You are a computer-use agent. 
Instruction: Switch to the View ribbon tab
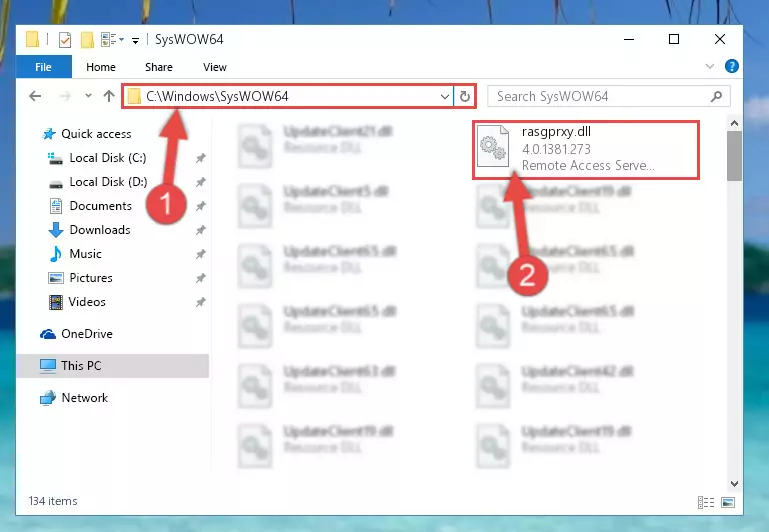coord(215,67)
